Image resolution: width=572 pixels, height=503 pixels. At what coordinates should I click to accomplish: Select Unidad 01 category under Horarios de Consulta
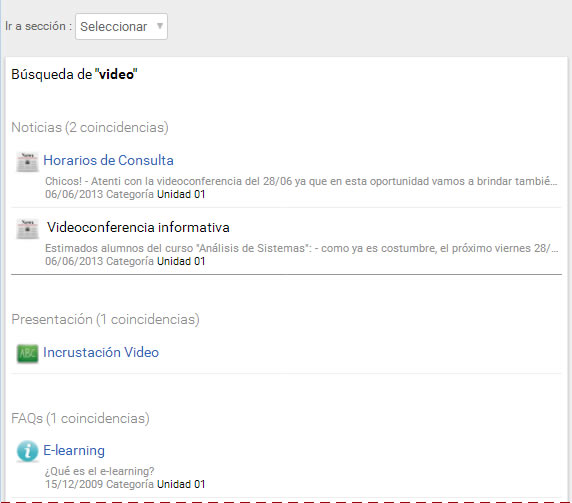point(181,194)
